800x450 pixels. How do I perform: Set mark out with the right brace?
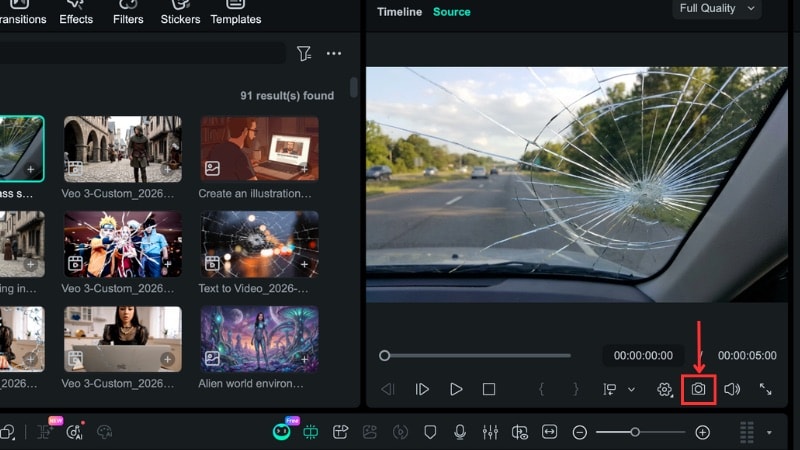click(576, 389)
